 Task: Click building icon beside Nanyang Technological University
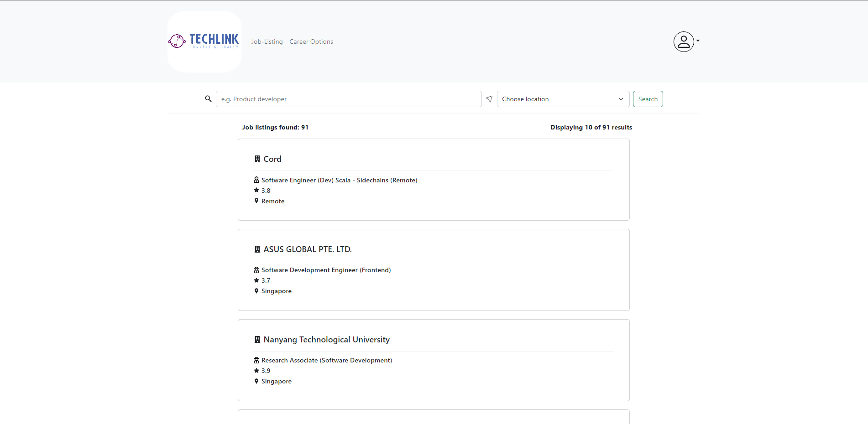[257, 340]
